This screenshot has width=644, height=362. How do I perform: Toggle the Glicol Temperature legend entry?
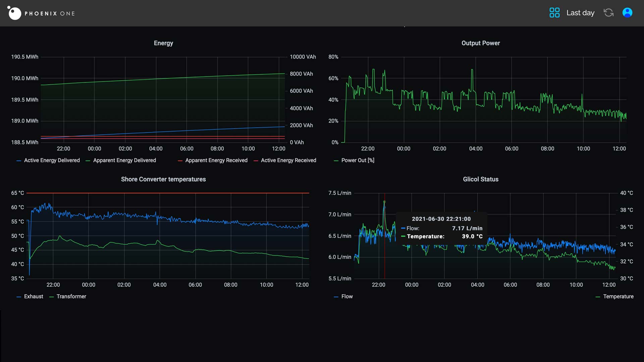[618, 297]
